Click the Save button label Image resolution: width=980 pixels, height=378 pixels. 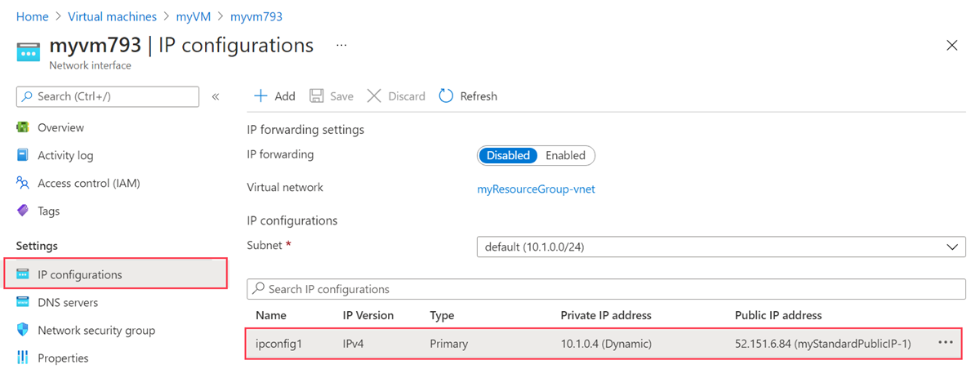341,96
